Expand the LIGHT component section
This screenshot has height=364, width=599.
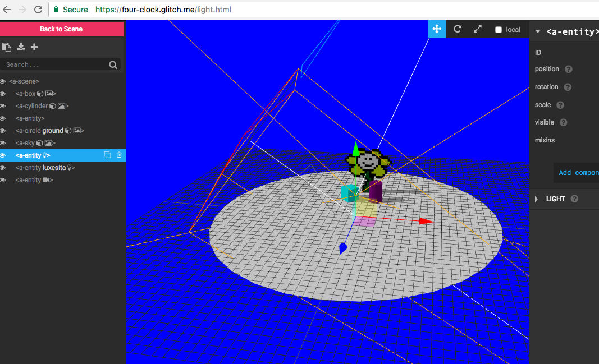click(x=537, y=199)
